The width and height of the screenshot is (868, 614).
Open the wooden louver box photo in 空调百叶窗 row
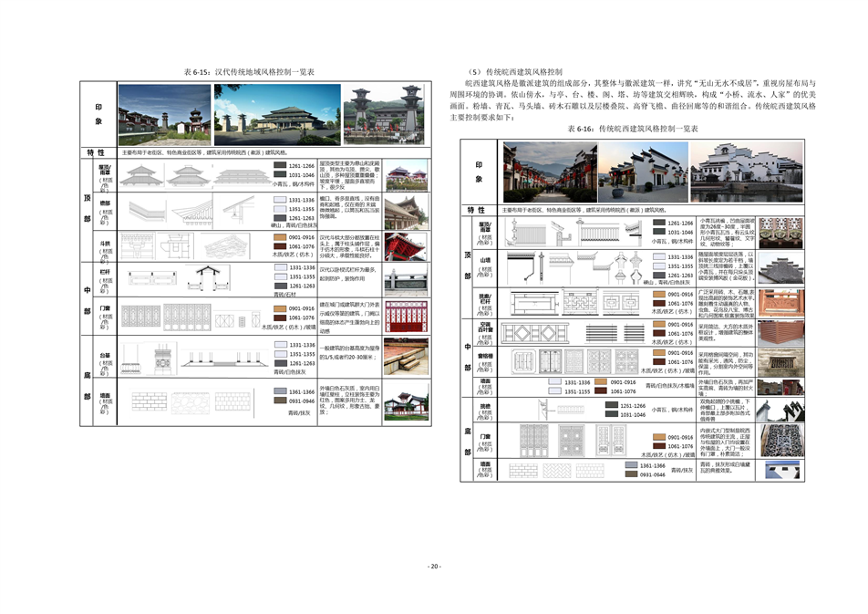[x=780, y=332]
